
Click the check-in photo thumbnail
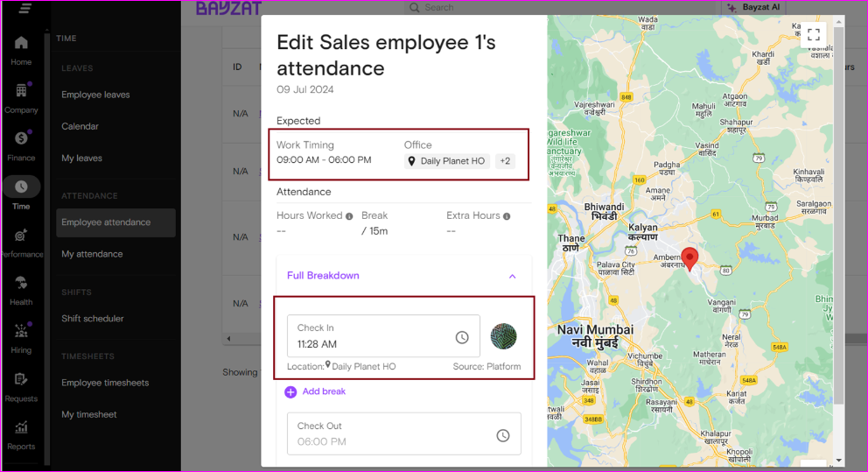click(503, 336)
